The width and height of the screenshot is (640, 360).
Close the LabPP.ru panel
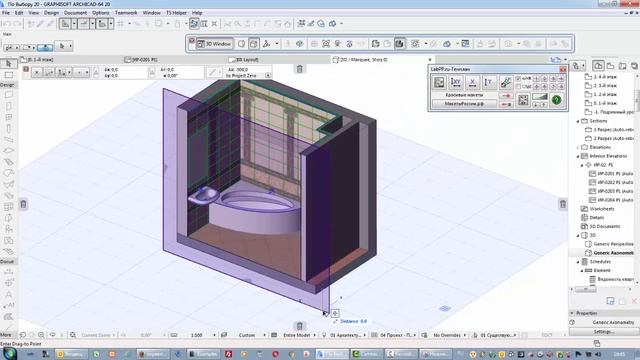pyautogui.click(x=563, y=69)
